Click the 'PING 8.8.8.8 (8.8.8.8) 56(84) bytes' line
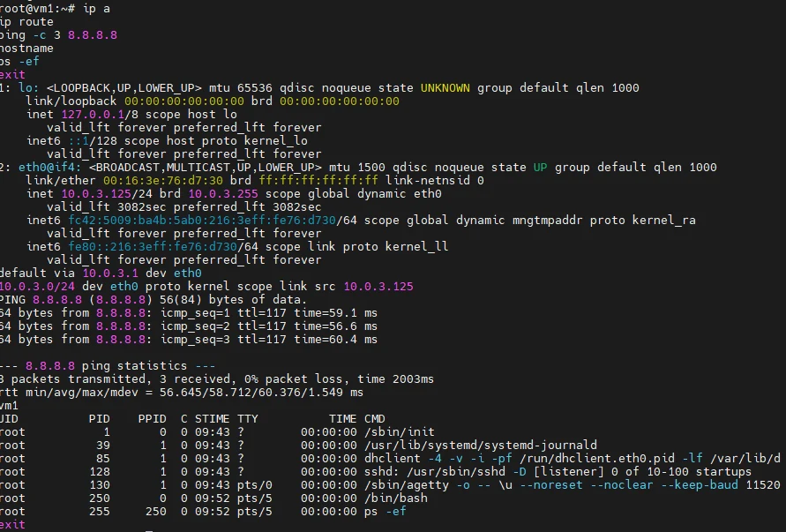This screenshot has width=786, height=532. pyautogui.click(x=153, y=300)
